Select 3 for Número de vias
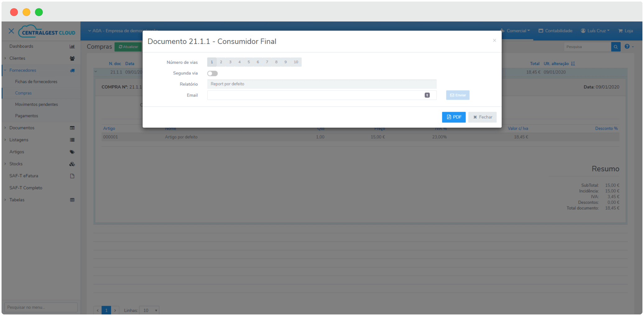This screenshot has width=644, height=316. (x=230, y=62)
